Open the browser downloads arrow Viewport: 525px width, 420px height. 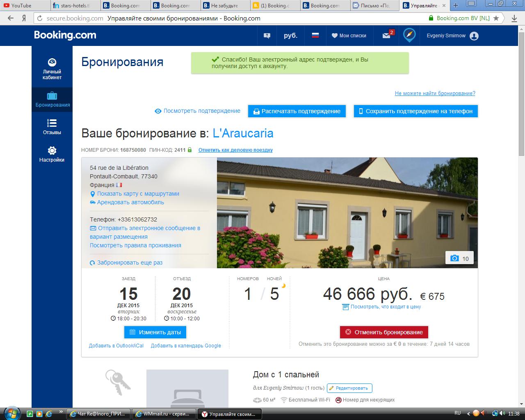pos(514,18)
